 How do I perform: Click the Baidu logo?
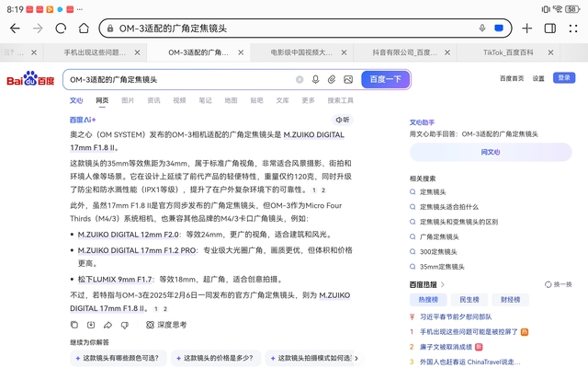32,80
